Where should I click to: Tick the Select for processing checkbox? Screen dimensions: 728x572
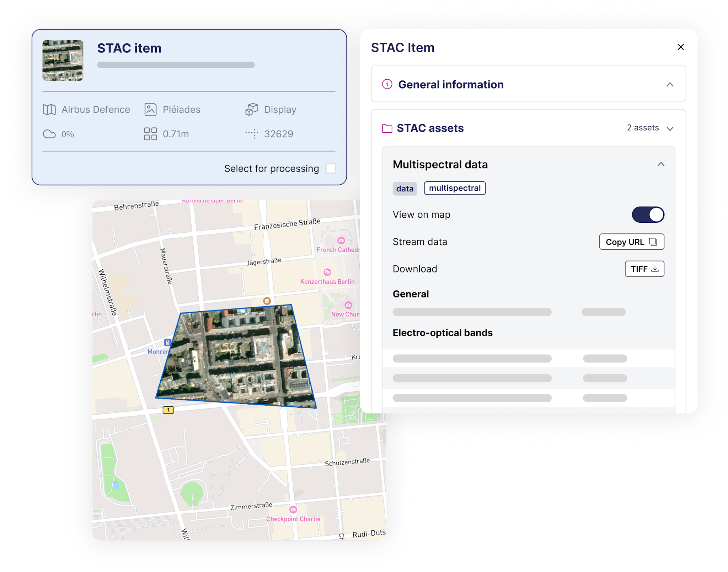[331, 168]
